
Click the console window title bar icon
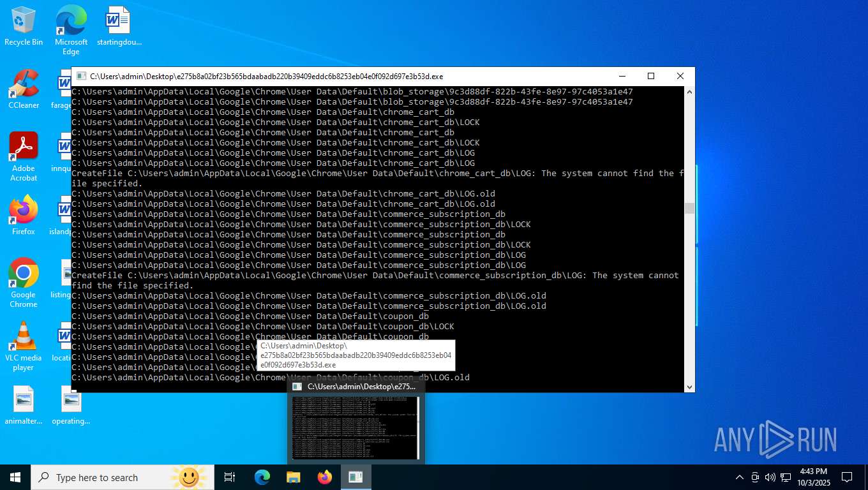(81, 76)
